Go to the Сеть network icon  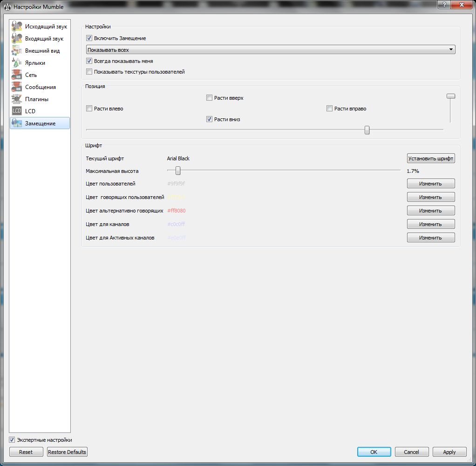(x=17, y=75)
